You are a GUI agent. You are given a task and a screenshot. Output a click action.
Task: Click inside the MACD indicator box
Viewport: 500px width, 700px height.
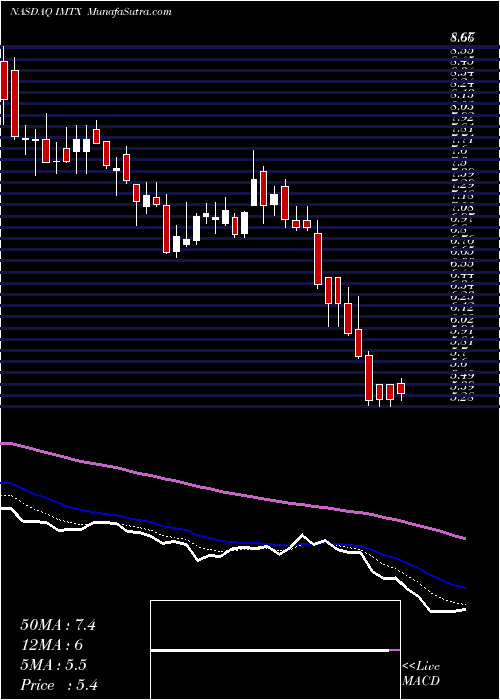275,650
